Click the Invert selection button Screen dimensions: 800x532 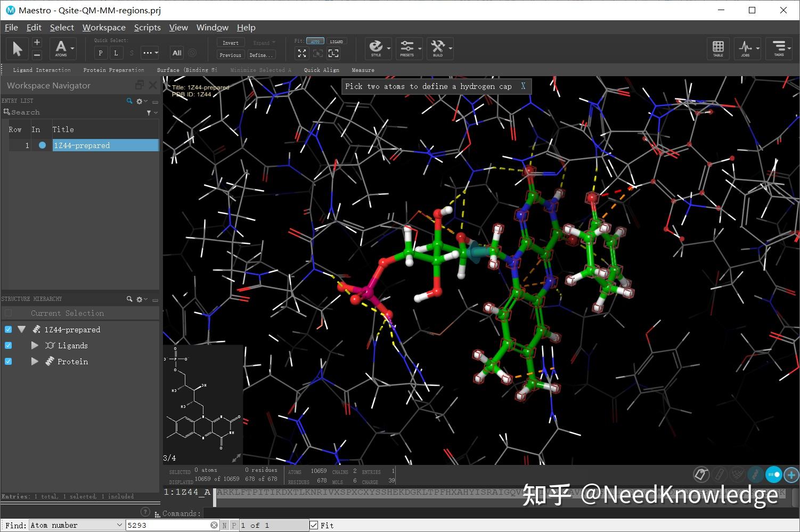coord(230,42)
